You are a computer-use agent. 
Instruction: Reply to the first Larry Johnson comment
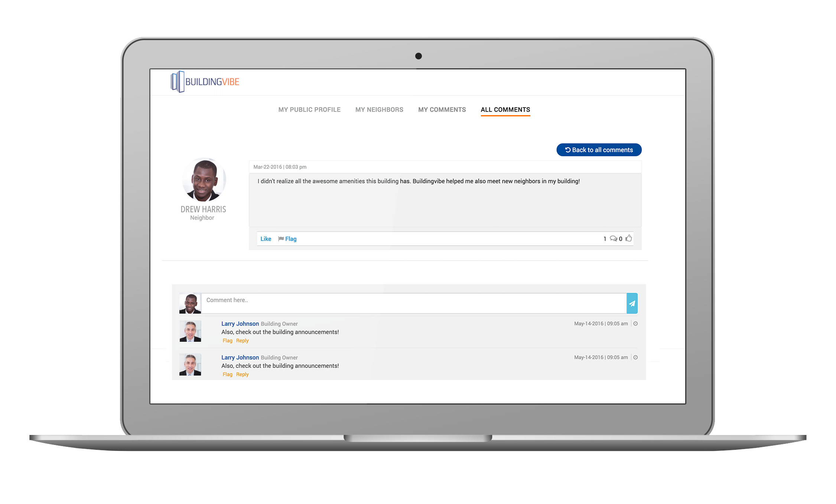[x=242, y=341]
